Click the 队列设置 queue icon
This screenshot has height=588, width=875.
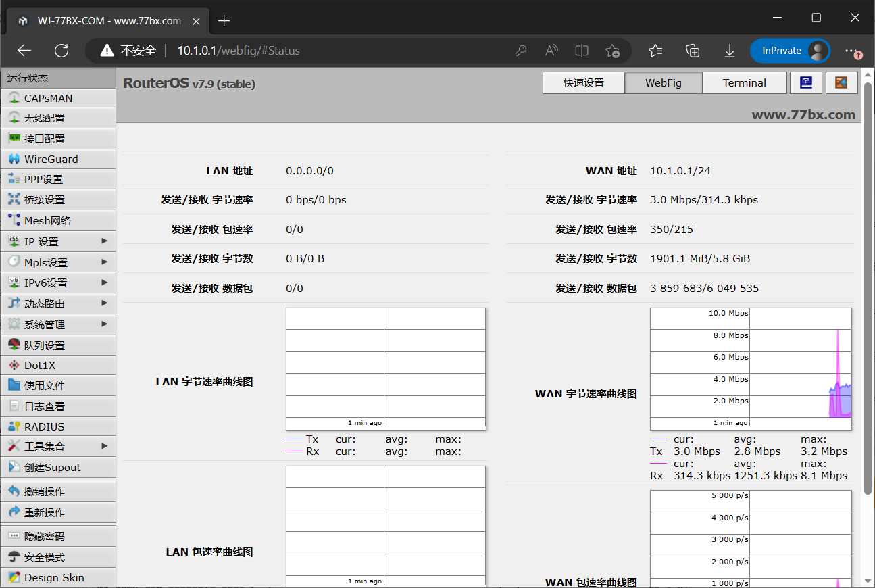[x=14, y=345]
